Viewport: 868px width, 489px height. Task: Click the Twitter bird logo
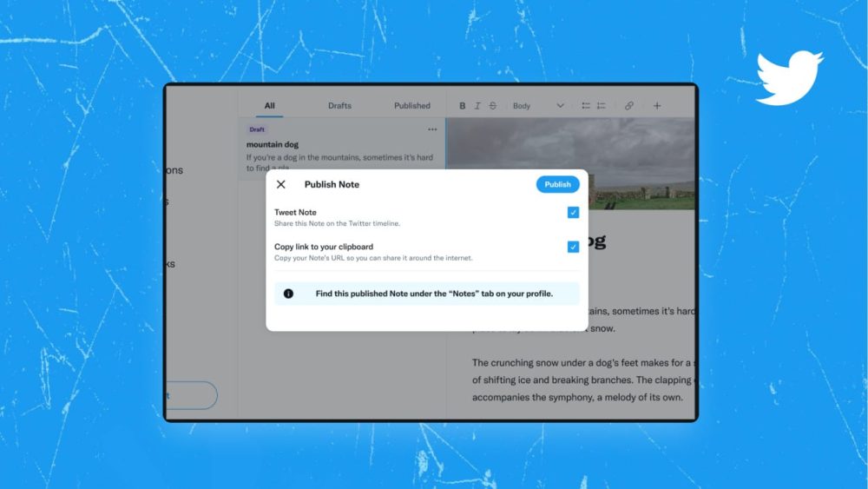click(x=788, y=77)
